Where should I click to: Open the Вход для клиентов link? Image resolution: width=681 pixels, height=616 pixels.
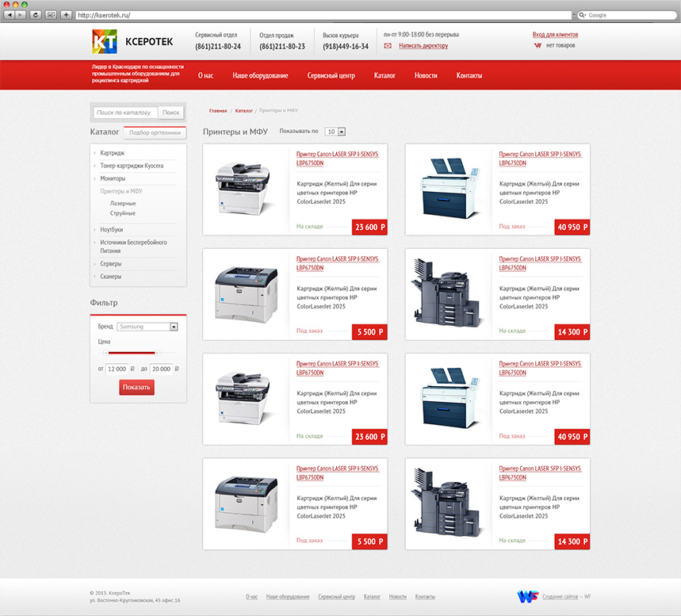click(555, 34)
